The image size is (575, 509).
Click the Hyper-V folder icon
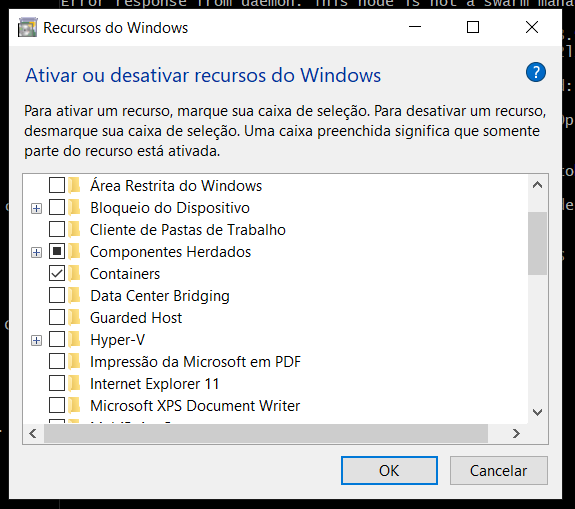coord(75,339)
